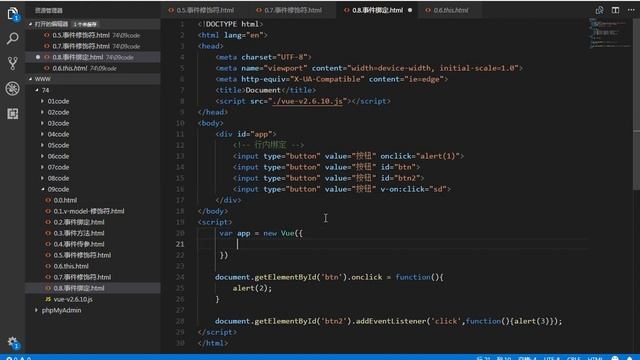Switch to the 0.8.事件绑定.html tab
Viewport: 640px width, 360px height.
coord(377,10)
